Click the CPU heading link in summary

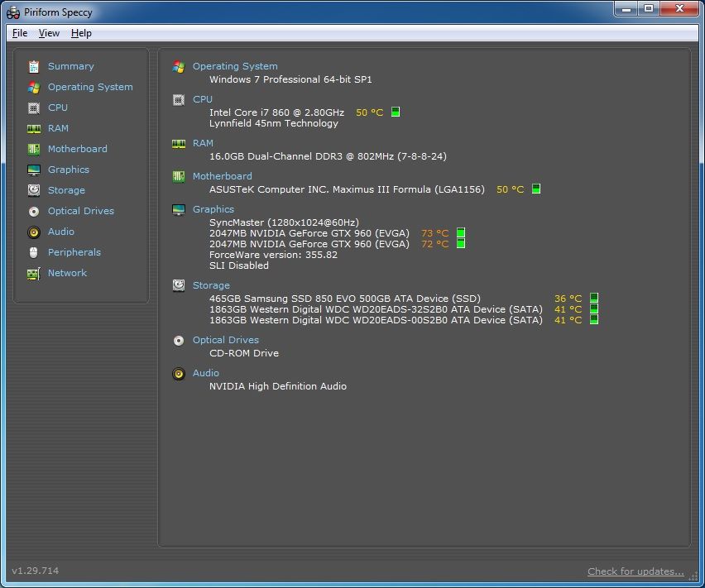pyautogui.click(x=203, y=100)
